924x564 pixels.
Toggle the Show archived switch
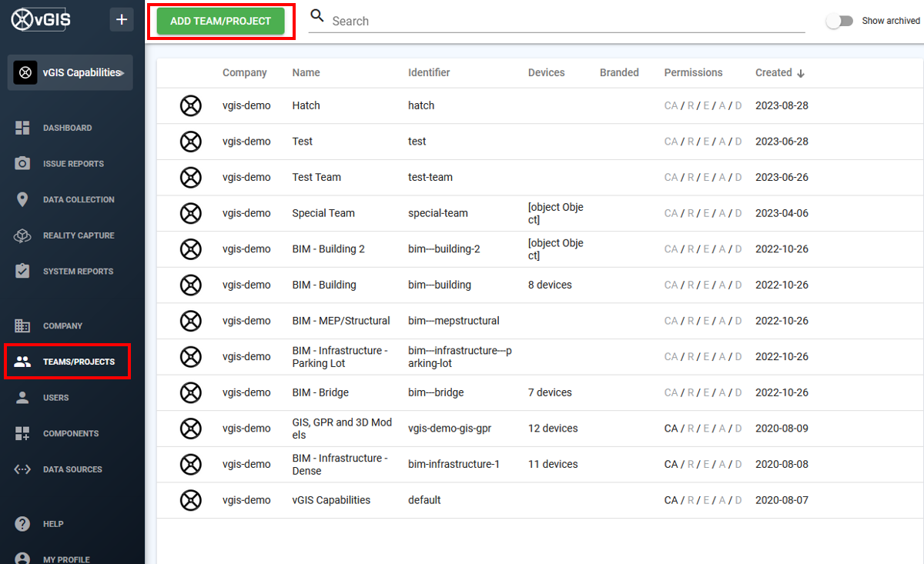tap(839, 22)
